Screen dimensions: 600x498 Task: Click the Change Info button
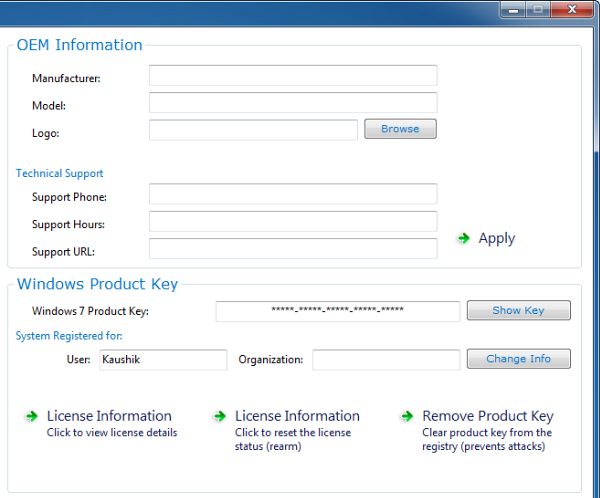pyautogui.click(x=518, y=359)
